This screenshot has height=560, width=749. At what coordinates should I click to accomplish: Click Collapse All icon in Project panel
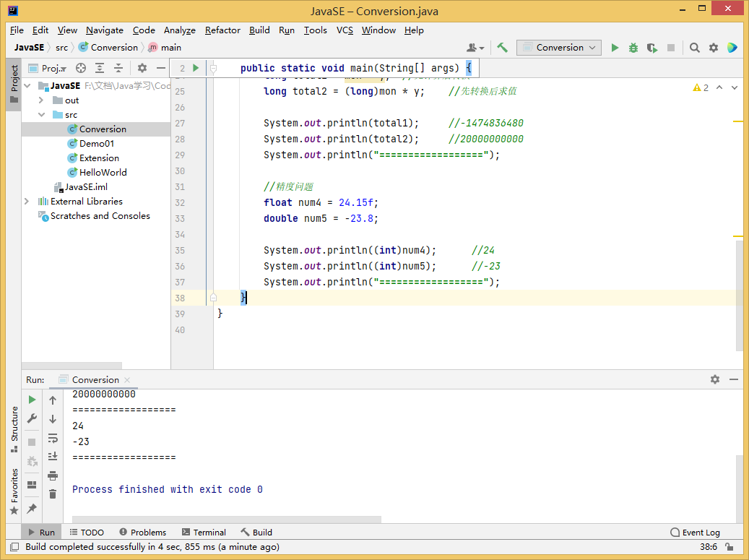point(118,68)
